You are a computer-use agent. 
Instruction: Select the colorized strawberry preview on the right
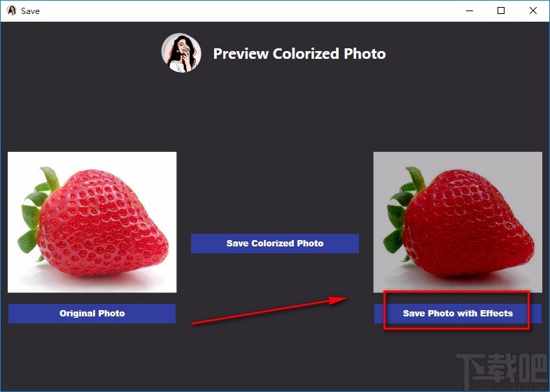458,222
